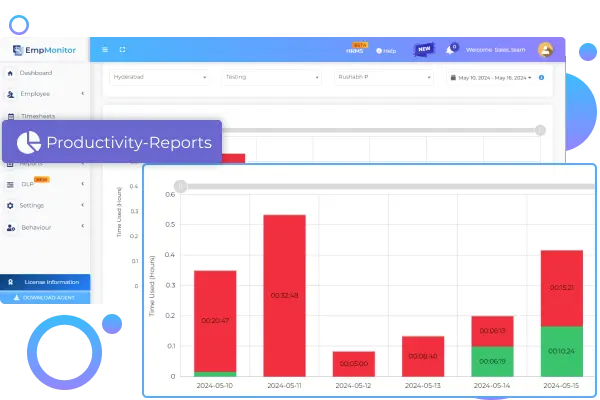Click the Help link in header

coord(386,50)
